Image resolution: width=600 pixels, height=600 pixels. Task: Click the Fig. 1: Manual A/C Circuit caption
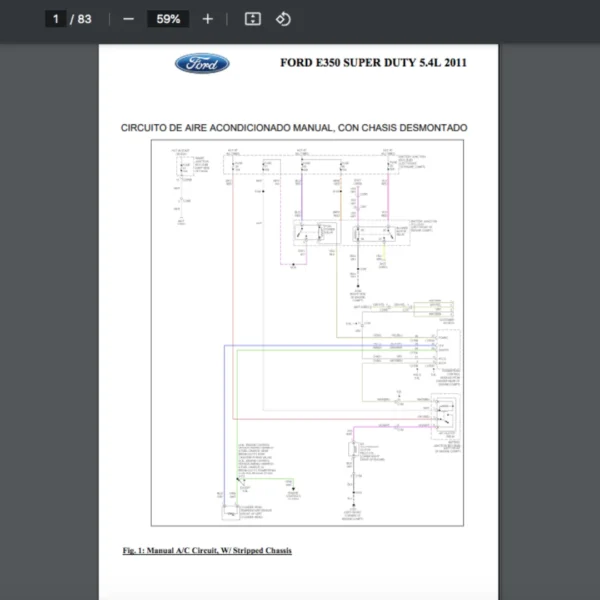pos(207,550)
